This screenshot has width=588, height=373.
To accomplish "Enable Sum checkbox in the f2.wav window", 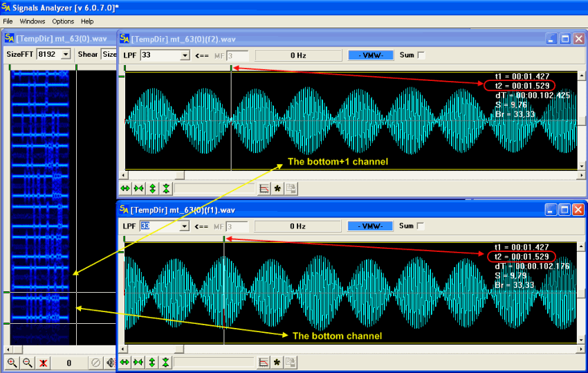I will (421, 55).
